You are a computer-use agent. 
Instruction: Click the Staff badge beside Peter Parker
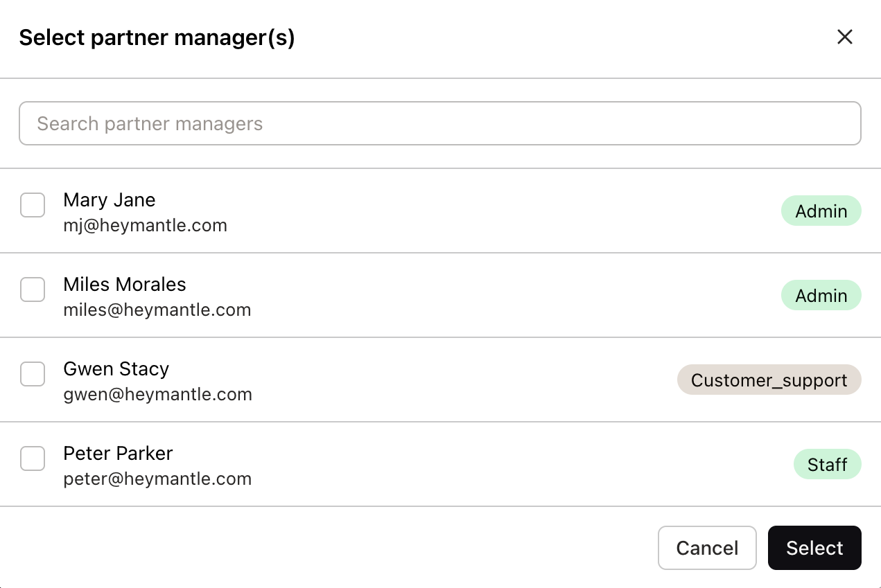tap(828, 464)
